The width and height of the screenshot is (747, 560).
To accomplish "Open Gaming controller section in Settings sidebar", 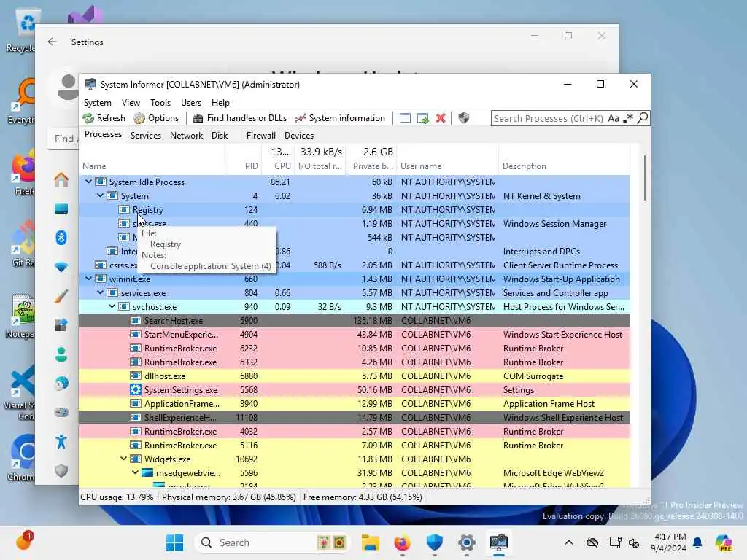I will (x=61, y=413).
